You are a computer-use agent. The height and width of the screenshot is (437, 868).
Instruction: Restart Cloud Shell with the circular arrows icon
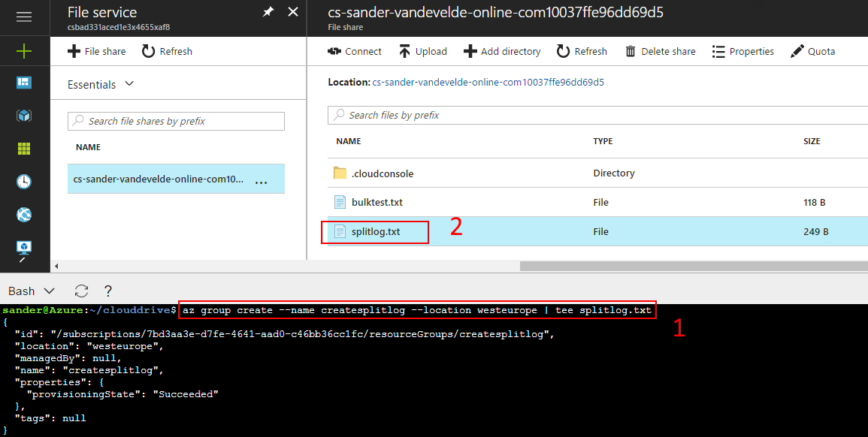[x=82, y=291]
